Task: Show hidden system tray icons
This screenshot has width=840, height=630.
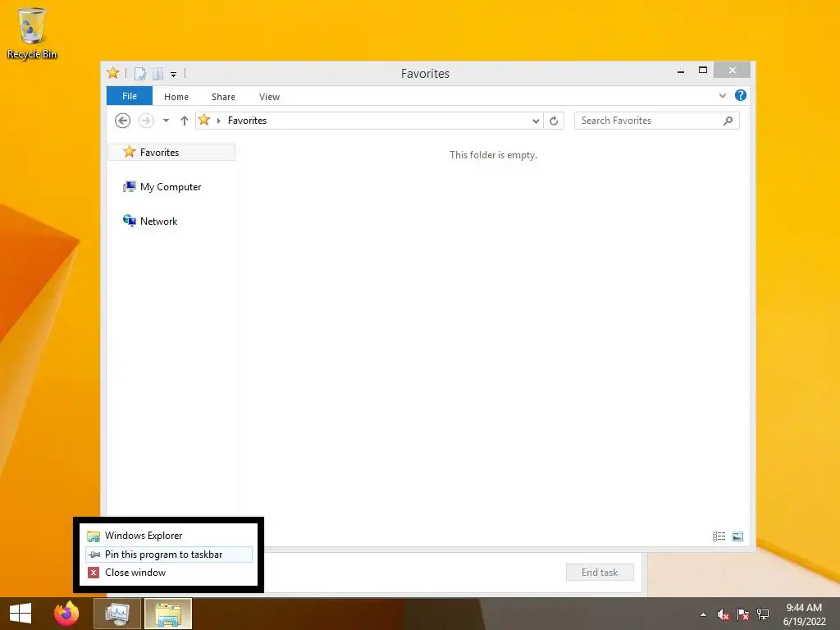Action: point(703,614)
